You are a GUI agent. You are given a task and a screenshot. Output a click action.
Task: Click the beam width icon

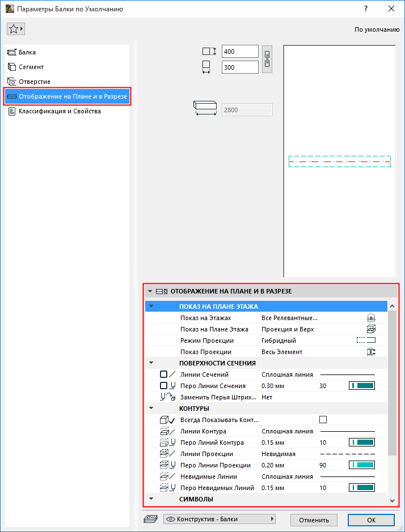[x=206, y=67]
